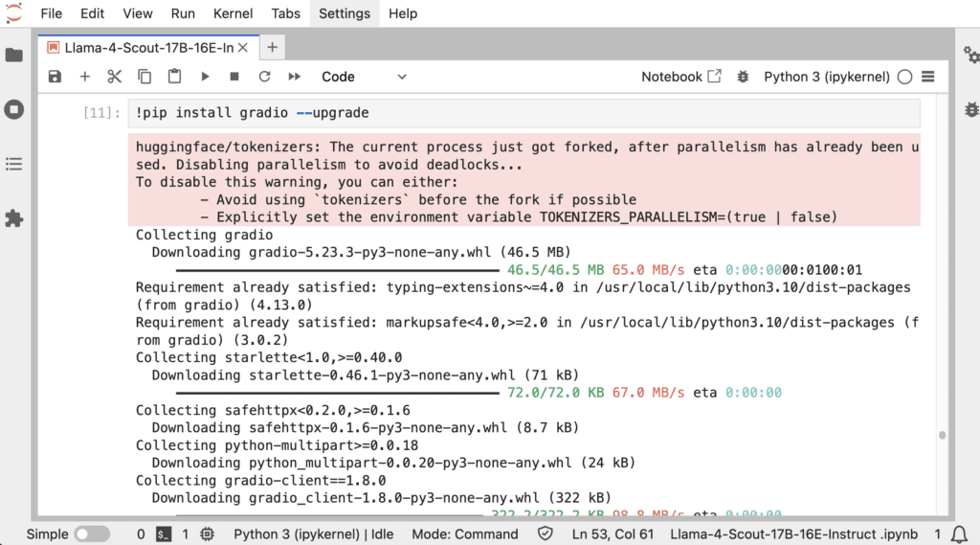Viewport: 980px width, 545px height.
Task: Open the Run menu
Action: pos(183,13)
